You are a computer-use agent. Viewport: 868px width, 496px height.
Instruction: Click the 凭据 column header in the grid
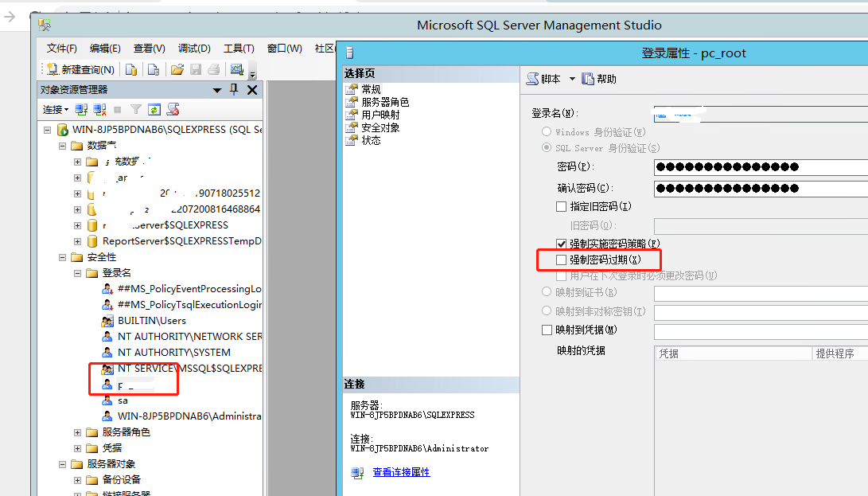[734, 353]
